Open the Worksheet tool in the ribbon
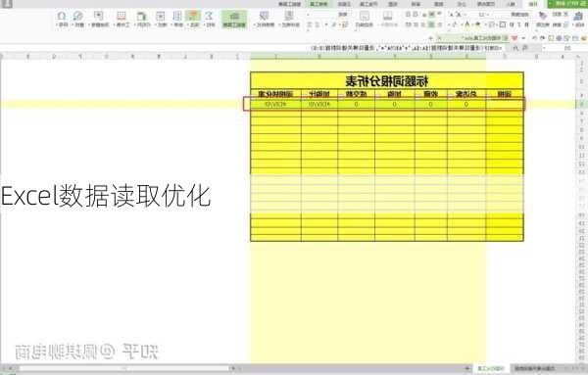 122,19
